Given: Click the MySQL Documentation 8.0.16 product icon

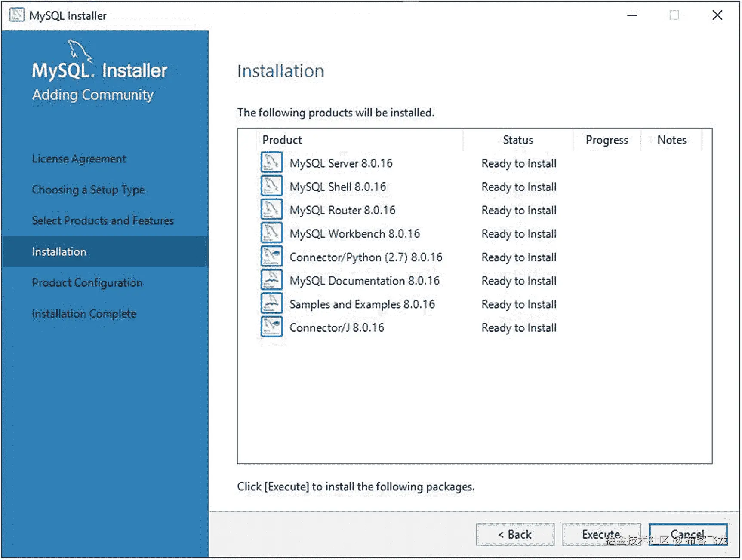Looking at the screenshot, I should pyautogui.click(x=271, y=280).
